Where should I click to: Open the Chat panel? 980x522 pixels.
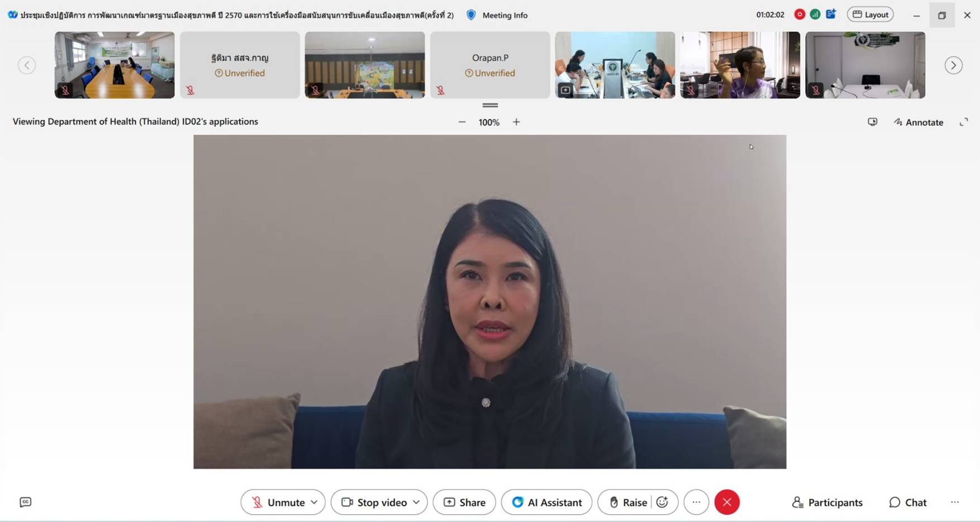[x=907, y=502]
